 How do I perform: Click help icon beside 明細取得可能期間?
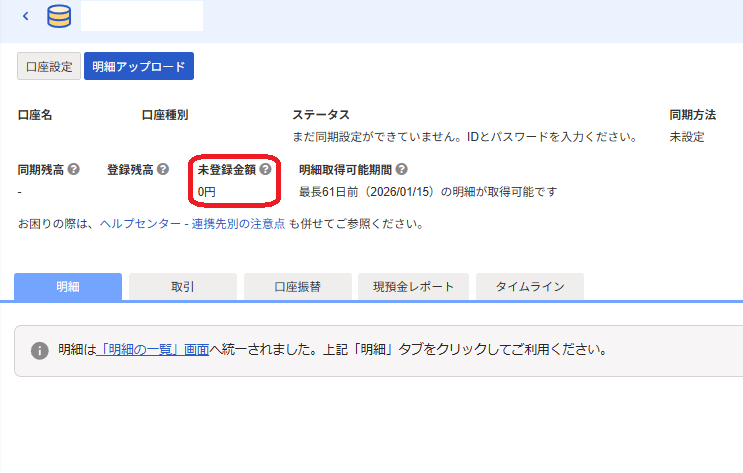tap(401, 170)
